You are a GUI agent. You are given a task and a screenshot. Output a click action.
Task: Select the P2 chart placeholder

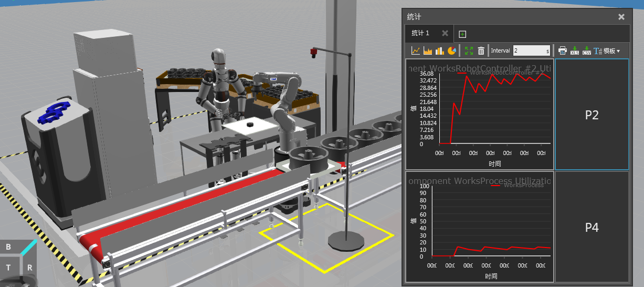pos(592,115)
